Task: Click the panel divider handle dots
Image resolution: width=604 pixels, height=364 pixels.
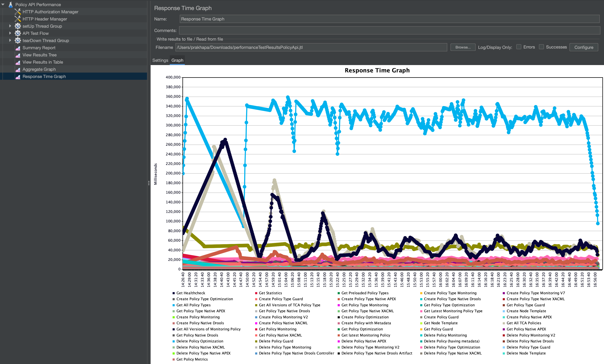Action: point(149,183)
